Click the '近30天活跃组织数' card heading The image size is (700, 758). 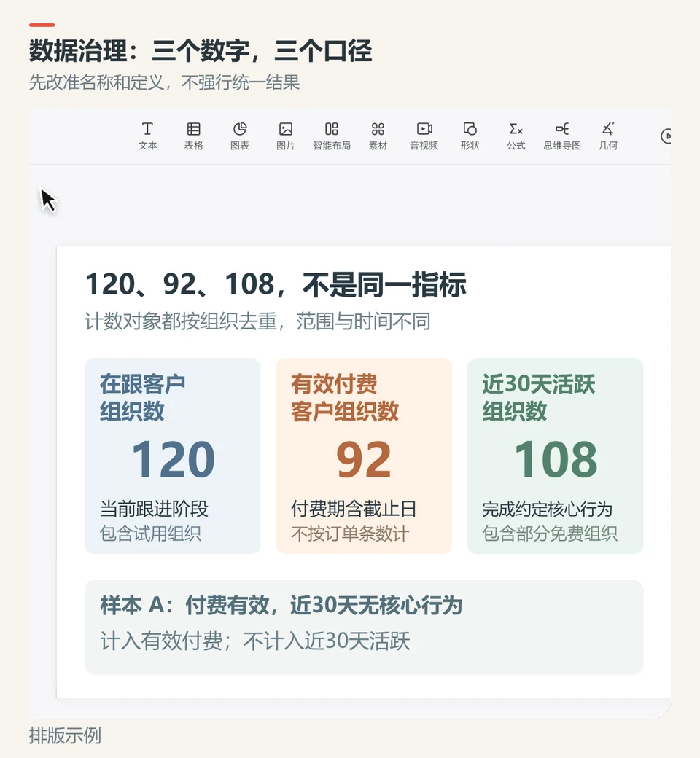pyautogui.click(x=538, y=398)
